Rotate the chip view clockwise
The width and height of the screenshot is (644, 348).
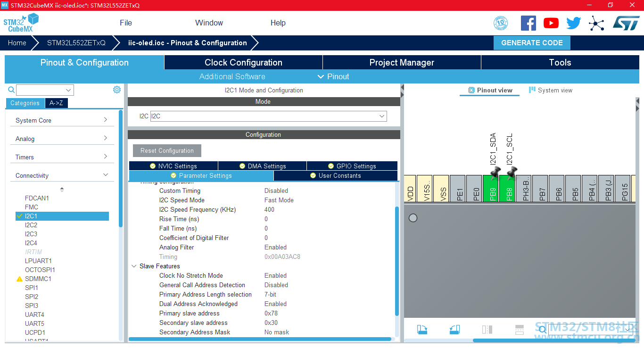coord(422,330)
